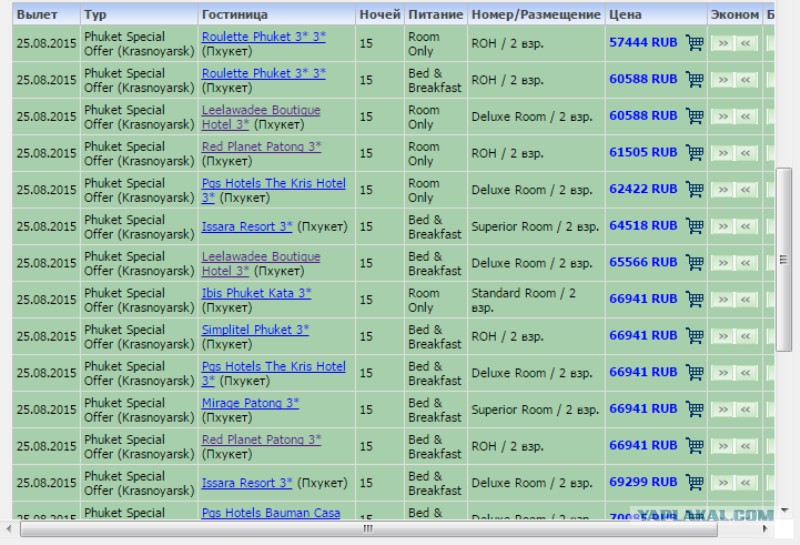Screen dimensions: 800x545
Task: Click cart icon for Red Planet 66941 RUB row
Action: (x=694, y=445)
